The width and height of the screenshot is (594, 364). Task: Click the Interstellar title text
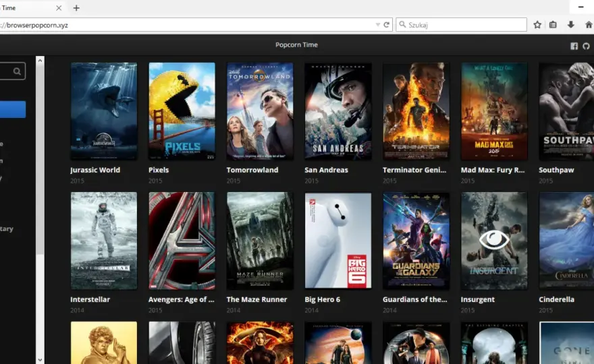90,299
